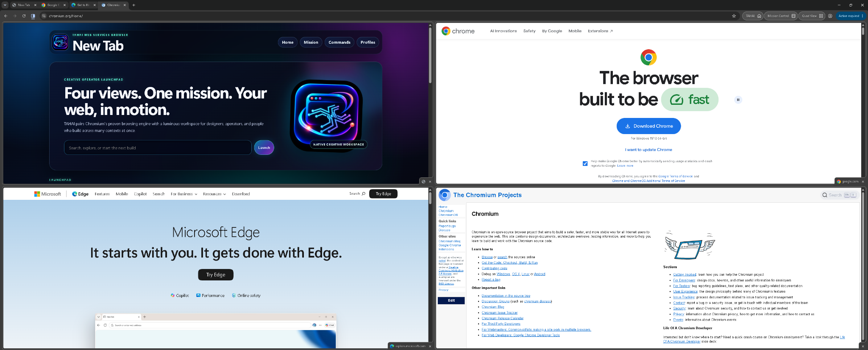Open Extensions external link in Chrome nav
The width and height of the screenshot is (868, 350).
(x=600, y=31)
